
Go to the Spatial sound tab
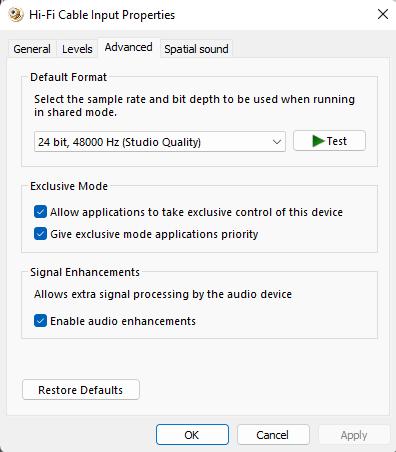point(196,49)
